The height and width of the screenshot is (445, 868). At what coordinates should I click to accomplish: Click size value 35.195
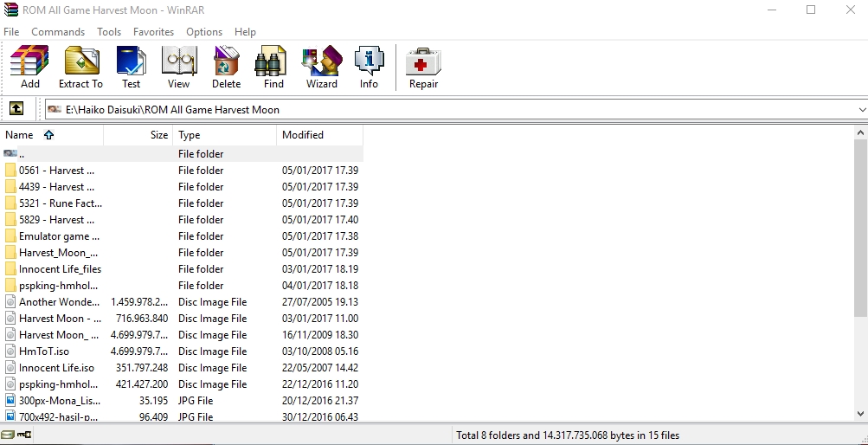click(153, 400)
